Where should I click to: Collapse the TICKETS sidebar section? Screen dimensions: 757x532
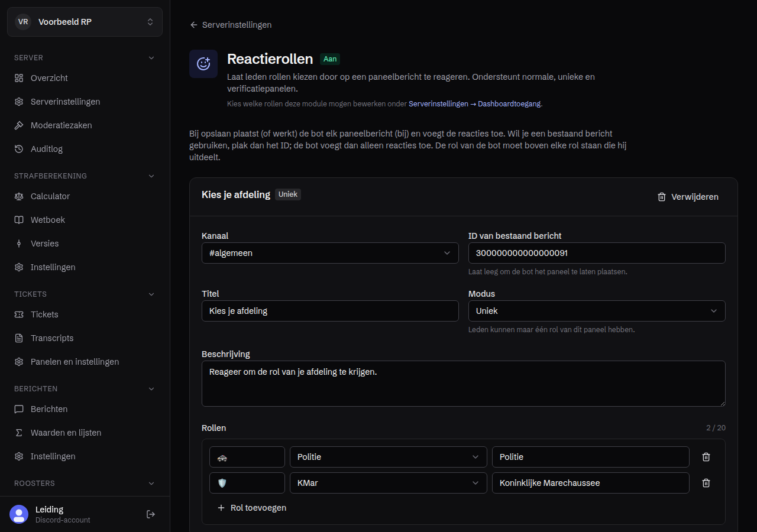151,294
